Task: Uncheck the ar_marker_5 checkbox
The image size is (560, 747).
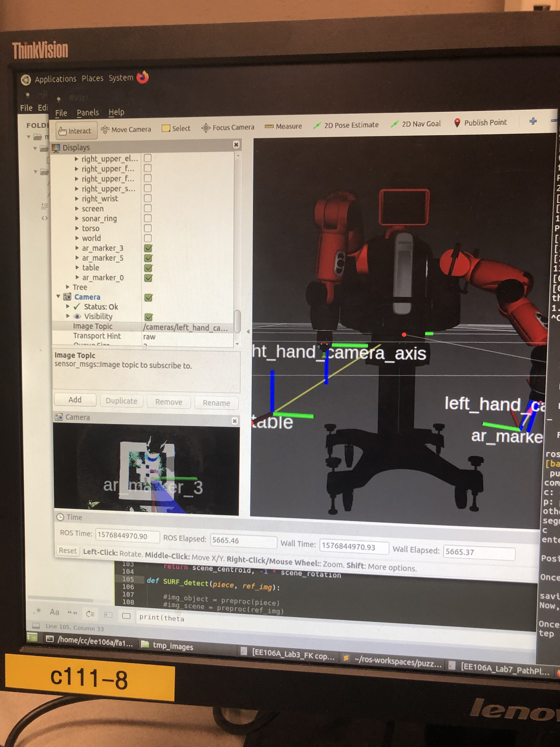Action: 148,258
